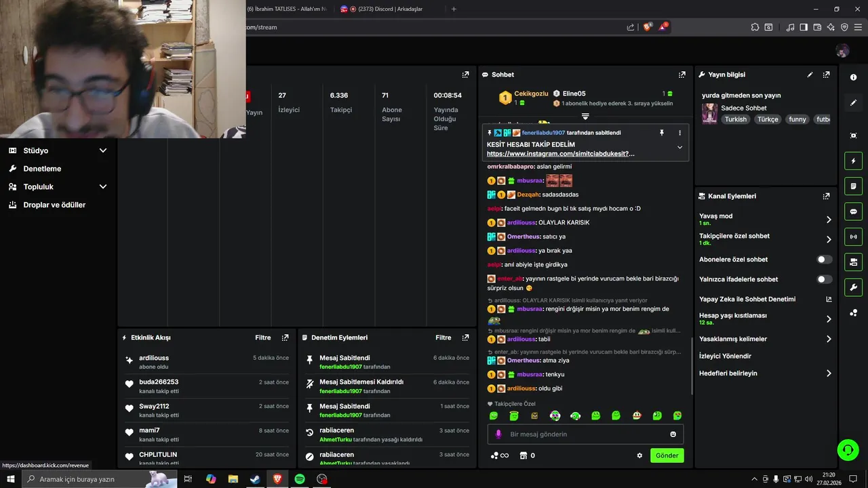Click the chat panel vertical scrollbar

coord(692,366)
